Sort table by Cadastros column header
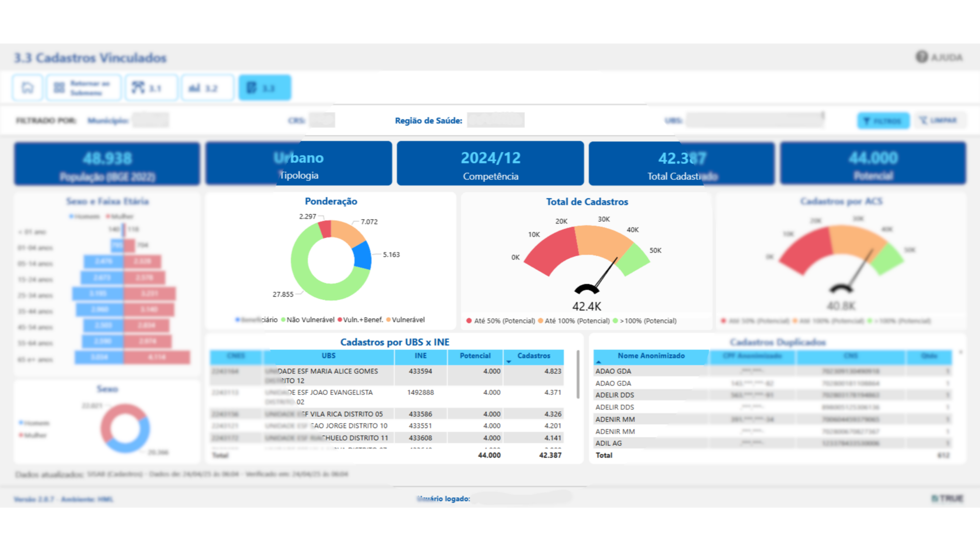Image resolution: width=980 pixels, height=551 pixels. (533, 356)
